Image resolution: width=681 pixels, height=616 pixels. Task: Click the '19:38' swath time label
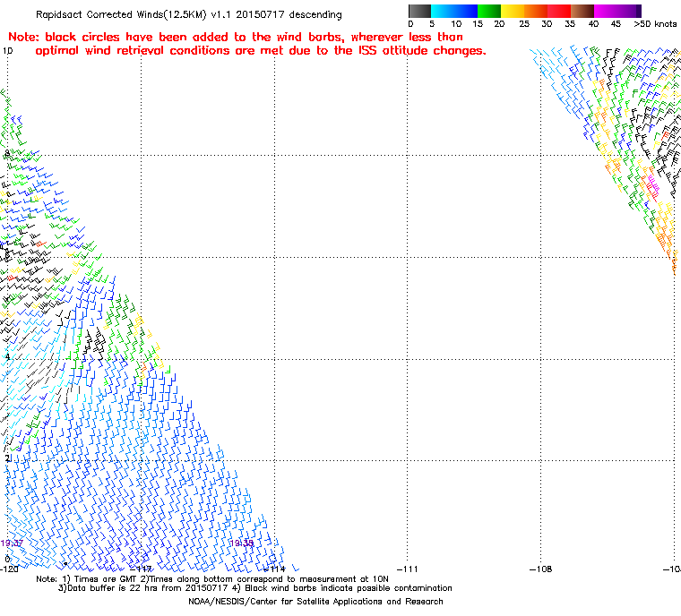tap(241, 543)
